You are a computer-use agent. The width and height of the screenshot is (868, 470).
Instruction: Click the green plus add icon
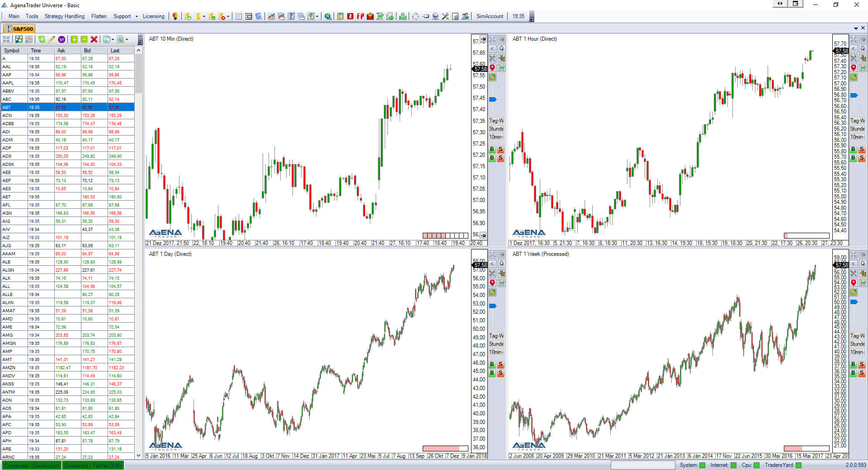(x=74, y=39)
